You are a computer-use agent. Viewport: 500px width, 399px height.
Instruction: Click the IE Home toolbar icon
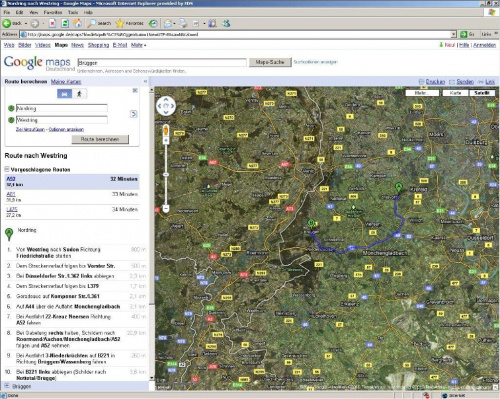[x=78, y=23]
